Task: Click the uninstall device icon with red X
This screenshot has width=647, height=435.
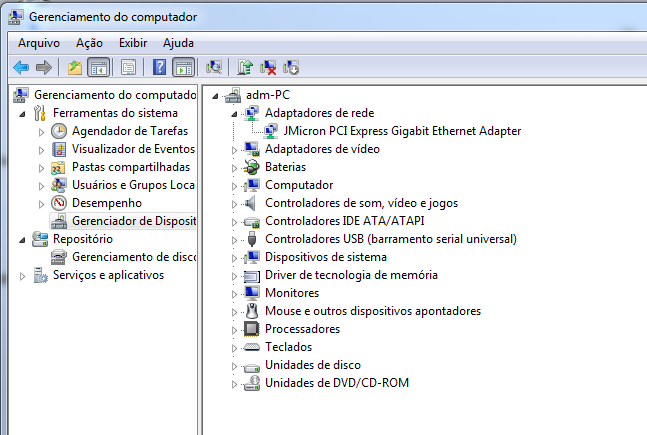Action: 268,67
